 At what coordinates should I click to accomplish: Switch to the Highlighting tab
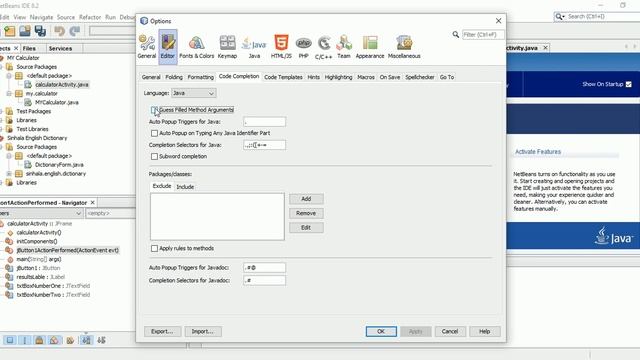pos(338,77)
